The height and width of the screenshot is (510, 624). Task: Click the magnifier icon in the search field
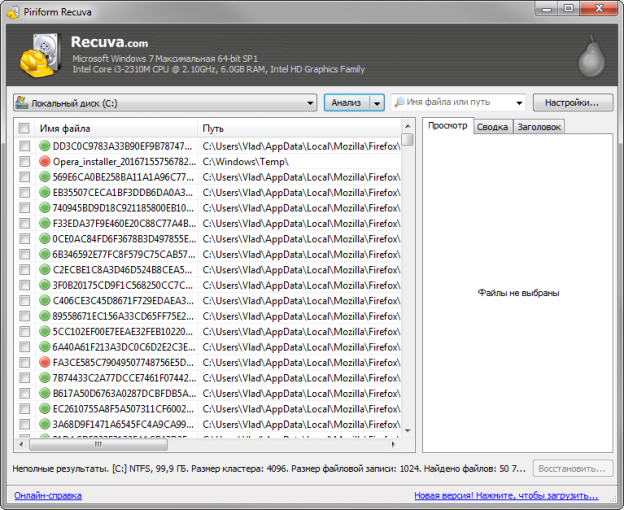(399, 103)
